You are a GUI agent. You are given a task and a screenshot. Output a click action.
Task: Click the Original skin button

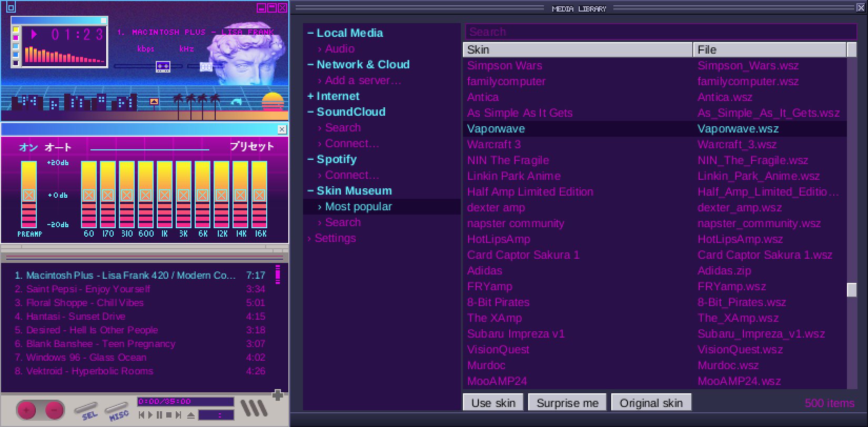coord(651,403)
